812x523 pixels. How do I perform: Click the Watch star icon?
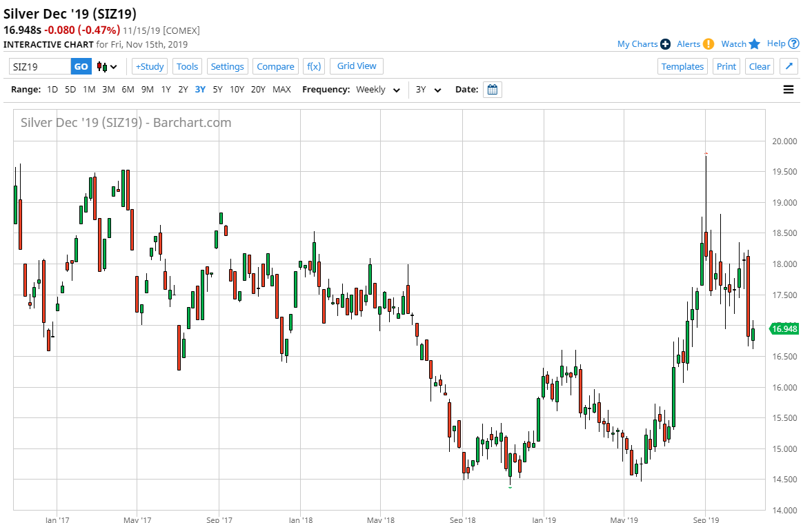[x=755, y=44]
